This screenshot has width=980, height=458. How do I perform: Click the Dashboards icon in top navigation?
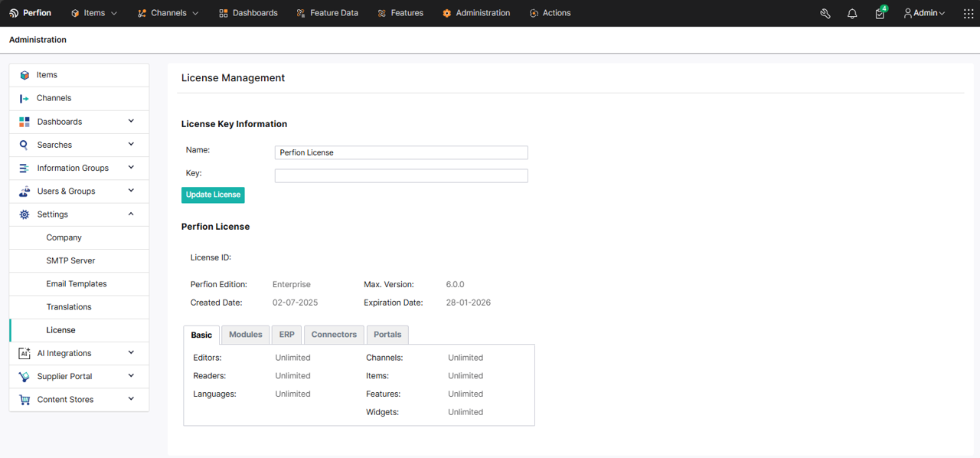(x=224, y=13)
